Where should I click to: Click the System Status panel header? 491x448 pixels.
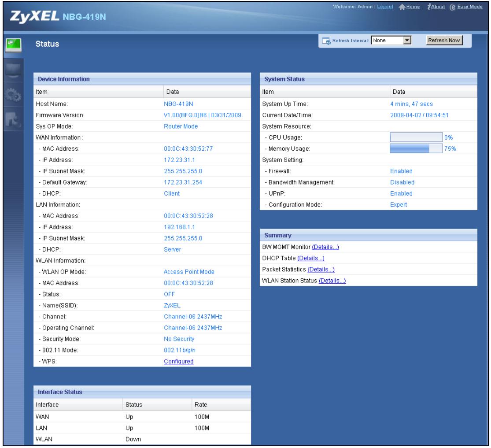pos(369,79)
